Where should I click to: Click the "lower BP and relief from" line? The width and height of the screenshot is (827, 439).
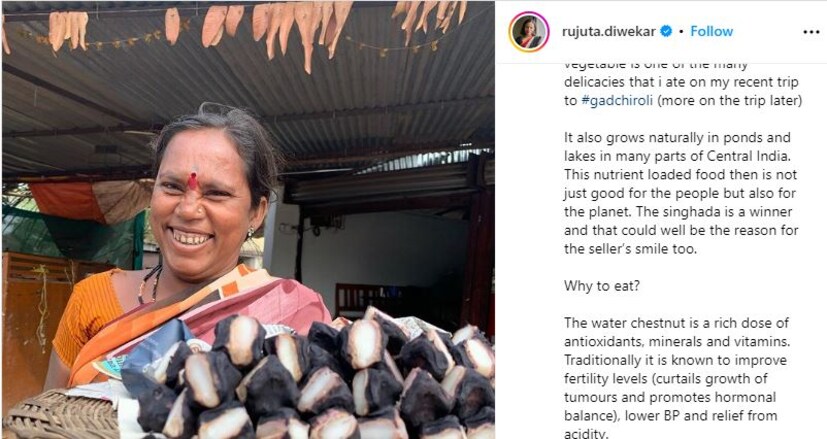[x=701, y=416]
